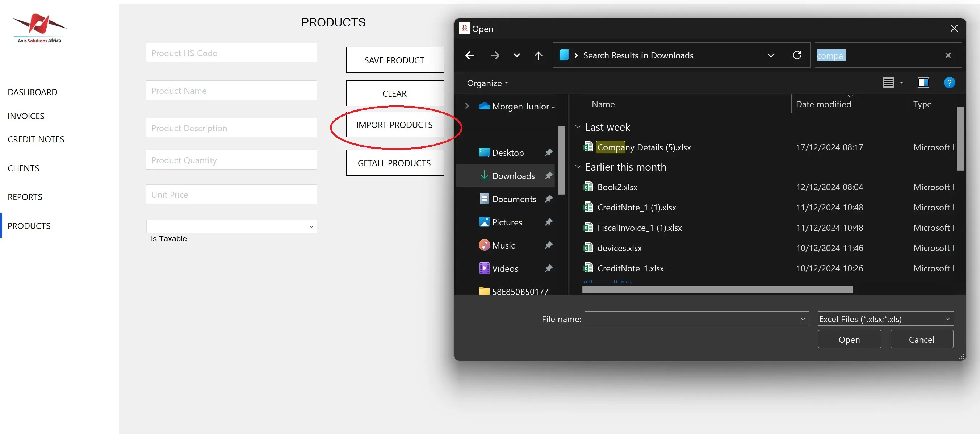Click the Excel icon of devices.xlsx
Viewport: 980px width, 434px height.
tap(588, 247)
